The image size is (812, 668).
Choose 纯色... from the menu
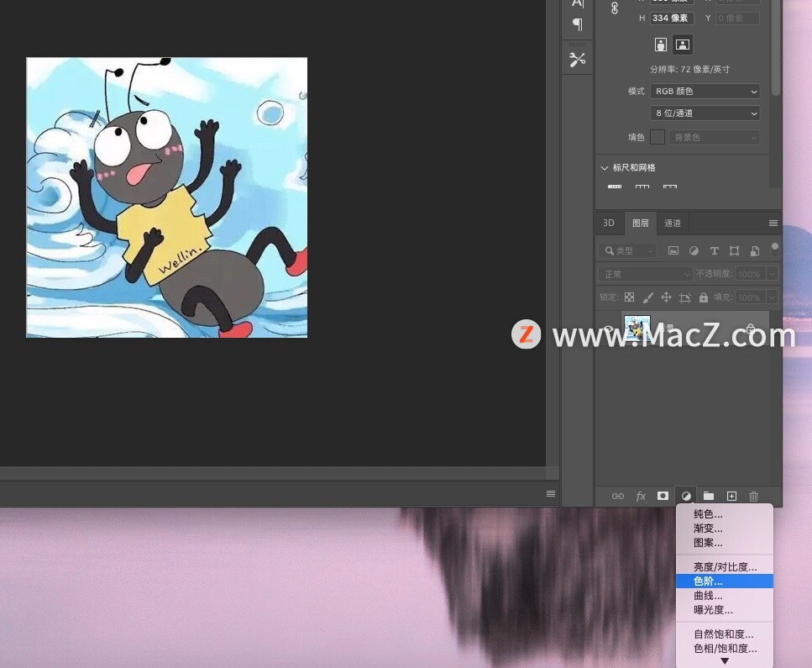pyautogui.click(x=725, y=514)
